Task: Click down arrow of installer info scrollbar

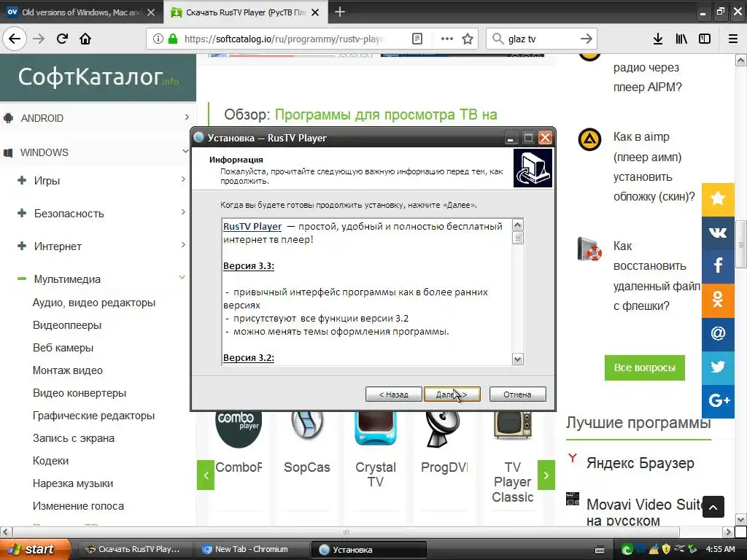Action: click(x=517, y=359)
